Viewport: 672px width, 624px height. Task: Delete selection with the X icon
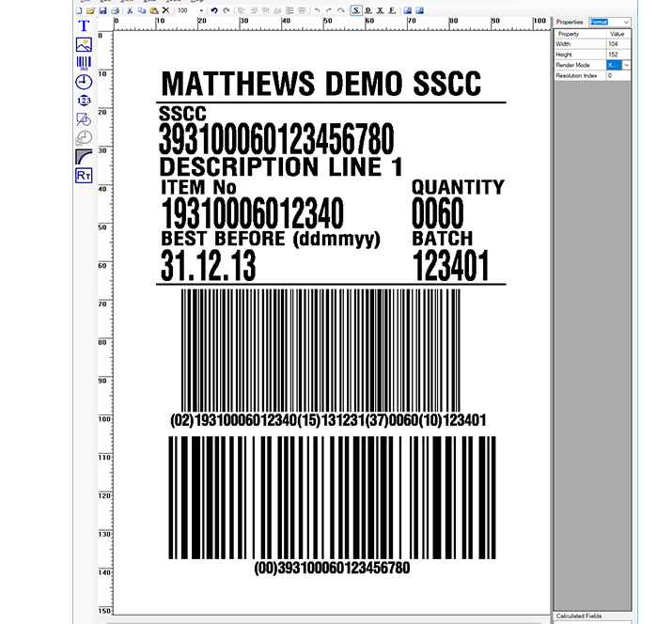165,10
